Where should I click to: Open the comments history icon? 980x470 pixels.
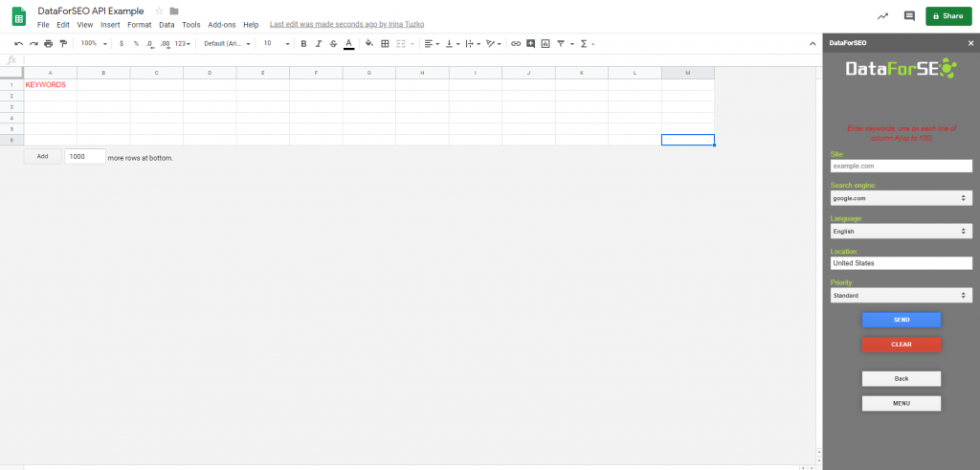909,16
